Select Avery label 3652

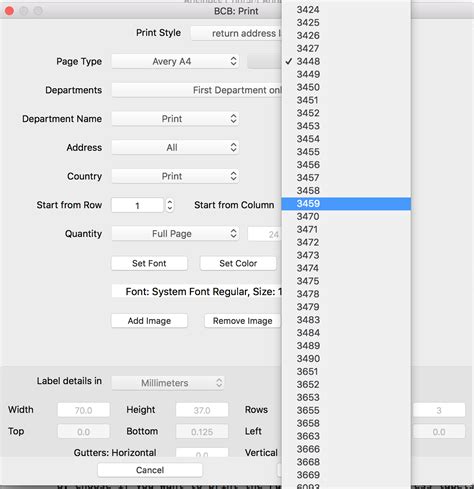(x=346, y=384)
